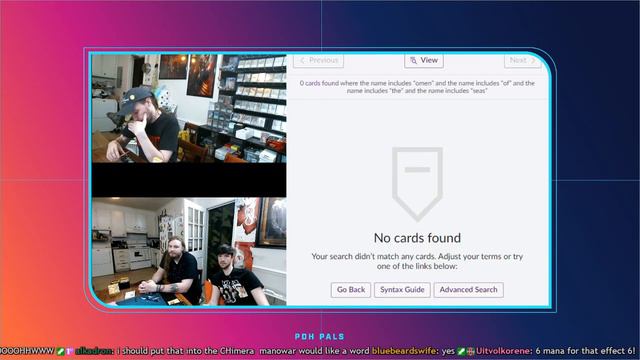Click the 'Your search didn't match any cards' message
The height and width of the screenshot is (360, 640).
[x=417, y=261]
